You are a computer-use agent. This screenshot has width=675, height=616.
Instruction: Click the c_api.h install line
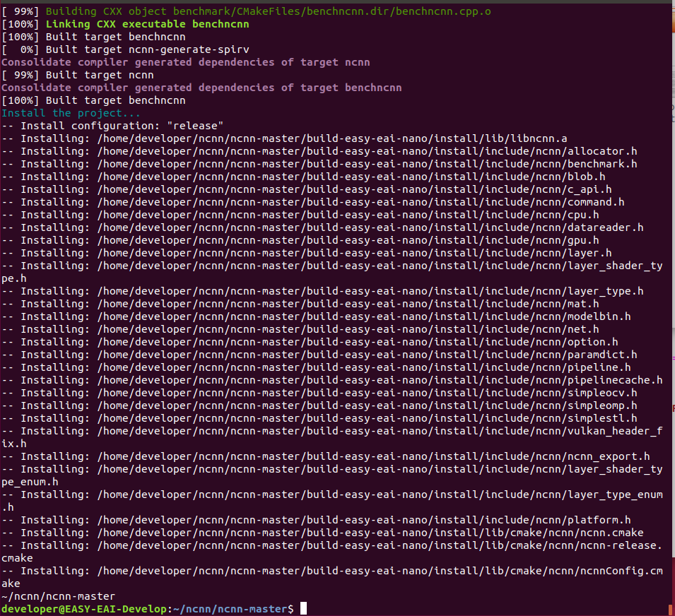[307, 189]
